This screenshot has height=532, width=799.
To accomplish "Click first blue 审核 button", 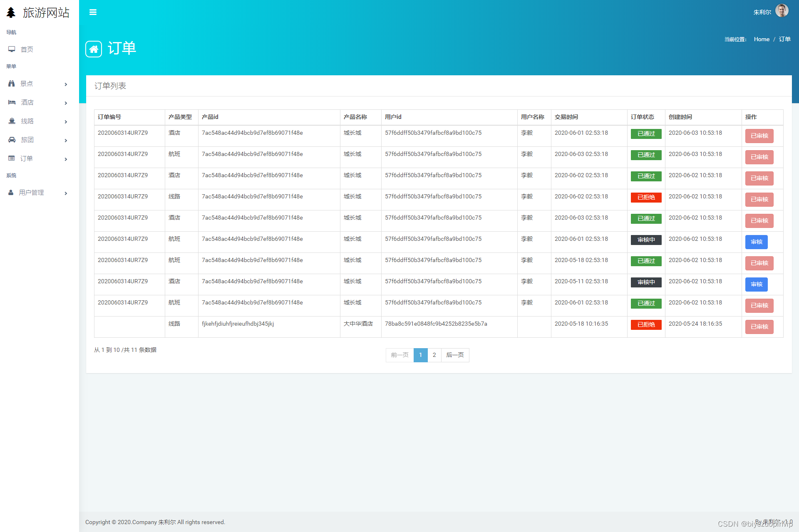I will click(756, 242).
